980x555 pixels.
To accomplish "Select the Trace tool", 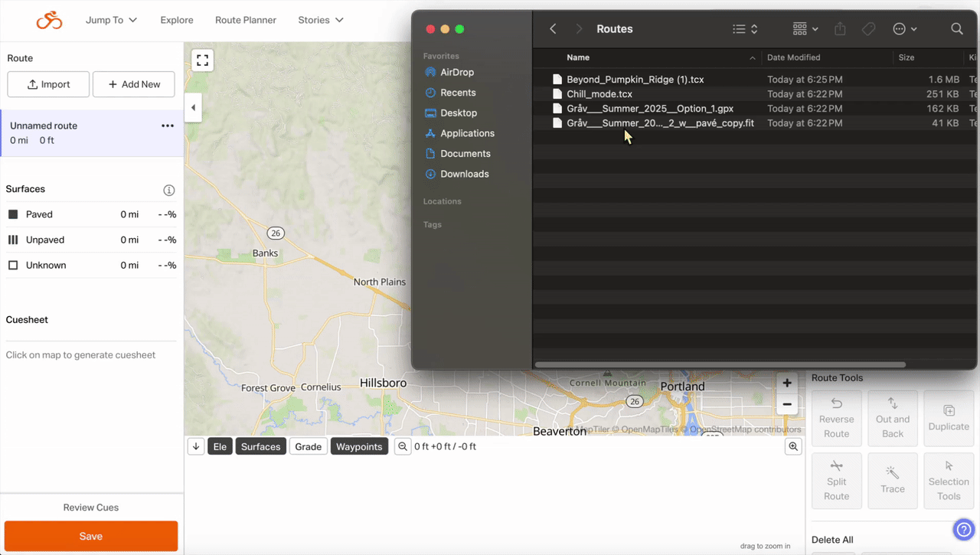I will click(893, 481).
